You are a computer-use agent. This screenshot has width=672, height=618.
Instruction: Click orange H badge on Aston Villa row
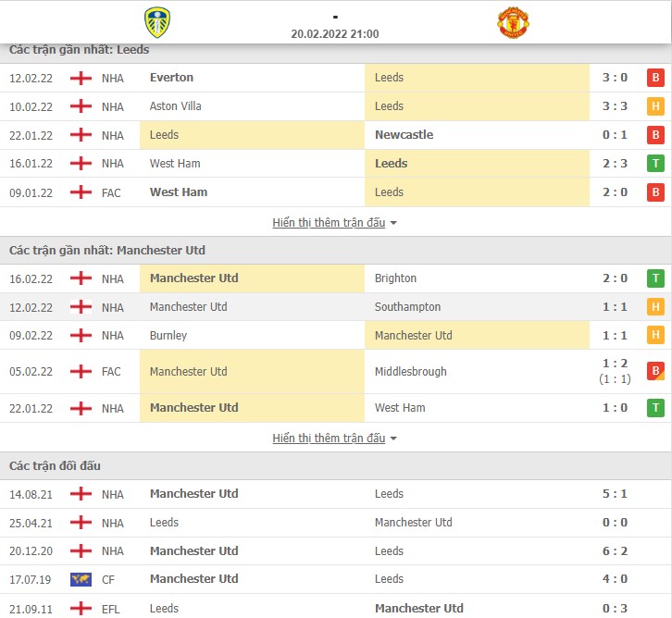coord(655,106)
